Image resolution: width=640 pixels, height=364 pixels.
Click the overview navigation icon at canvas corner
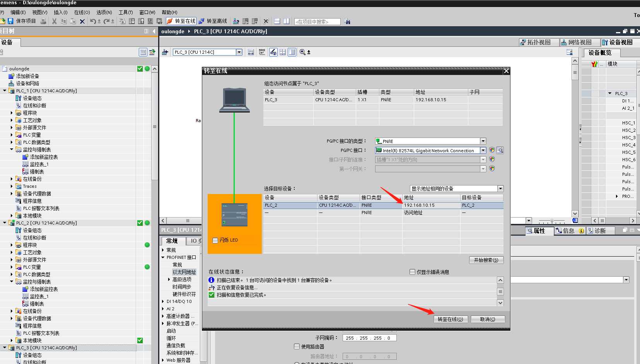[x=575, y=220]
